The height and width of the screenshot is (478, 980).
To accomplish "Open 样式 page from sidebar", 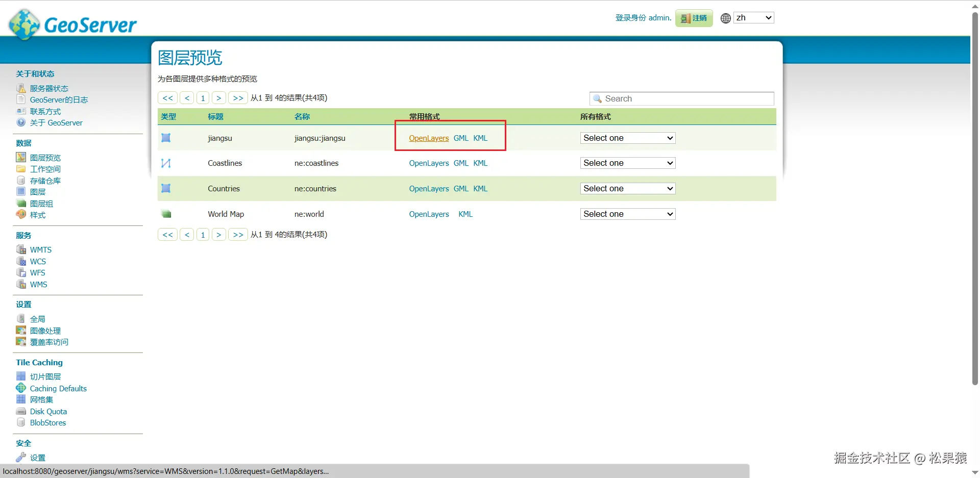I will (38, 215).
